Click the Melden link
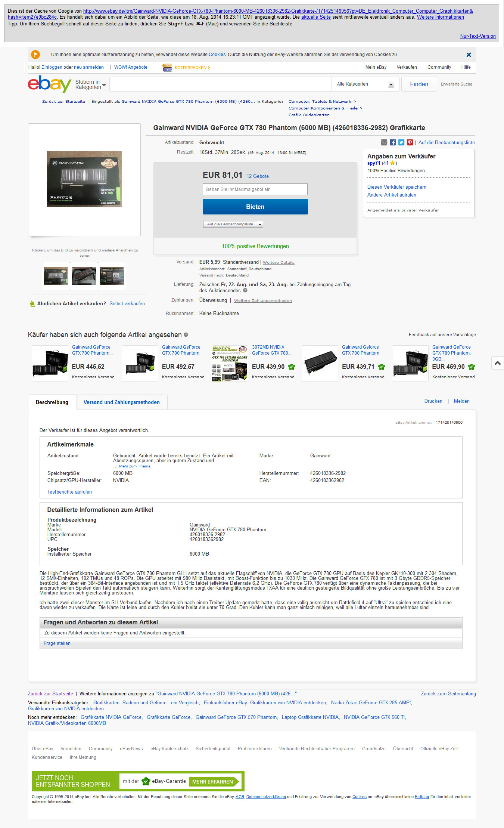Viewport: 504px width, 828px height. tap(462, 401)
